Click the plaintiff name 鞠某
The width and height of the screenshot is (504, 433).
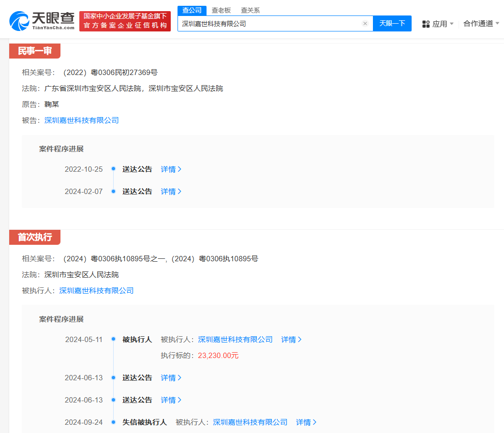pyautogui.click(x=52, y=104)
